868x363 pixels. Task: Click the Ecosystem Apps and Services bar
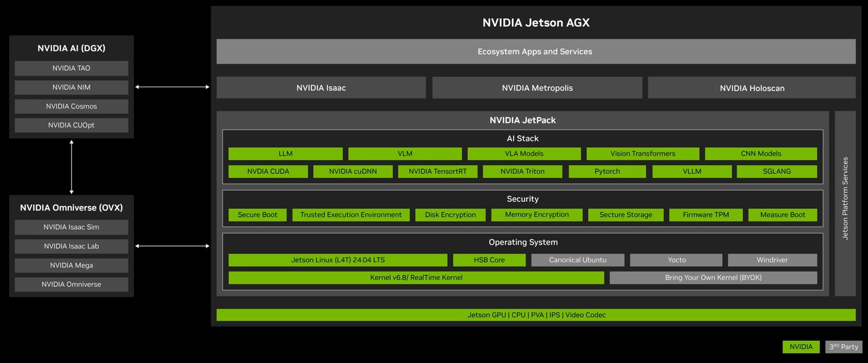(535, 51)
